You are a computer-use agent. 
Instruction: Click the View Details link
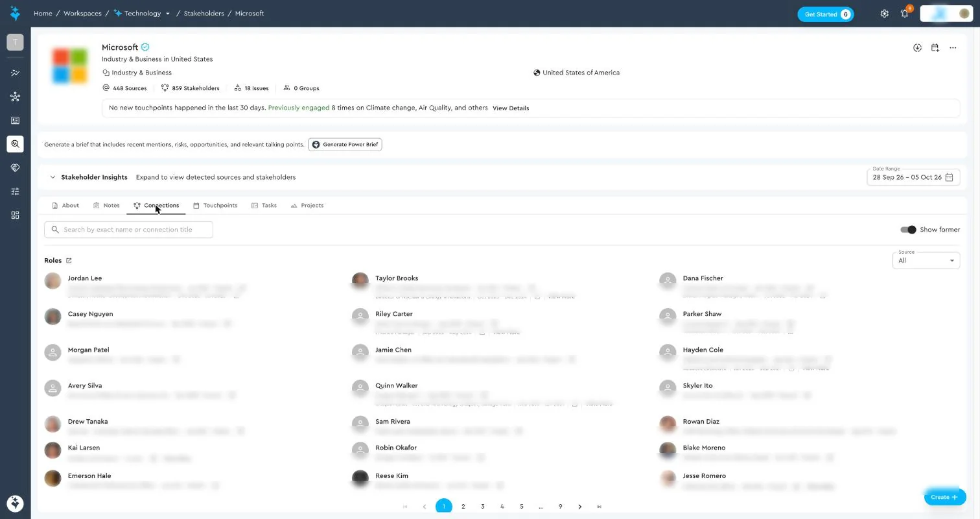click(511, 108)
